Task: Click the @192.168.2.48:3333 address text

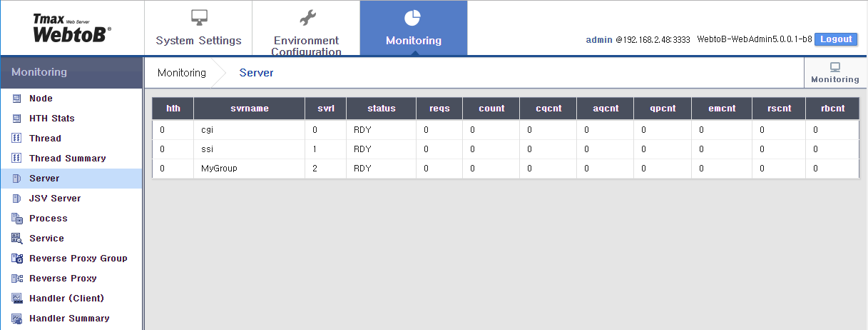Action: (653, 40)
